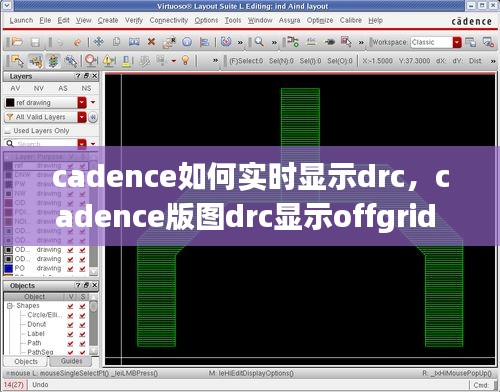Screen dimensions: 500x392
Task: Toggle Path visibility checkbox
Action: coord(70,343)
